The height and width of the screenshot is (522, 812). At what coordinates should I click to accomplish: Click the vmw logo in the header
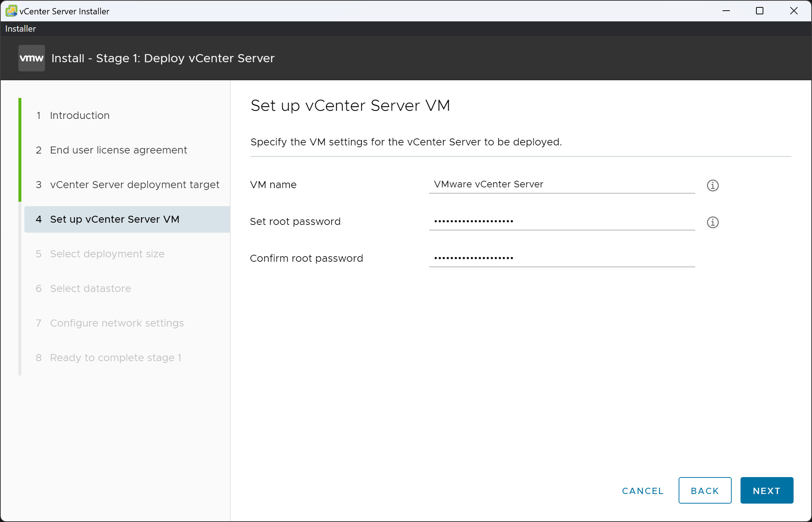[31, 58]
